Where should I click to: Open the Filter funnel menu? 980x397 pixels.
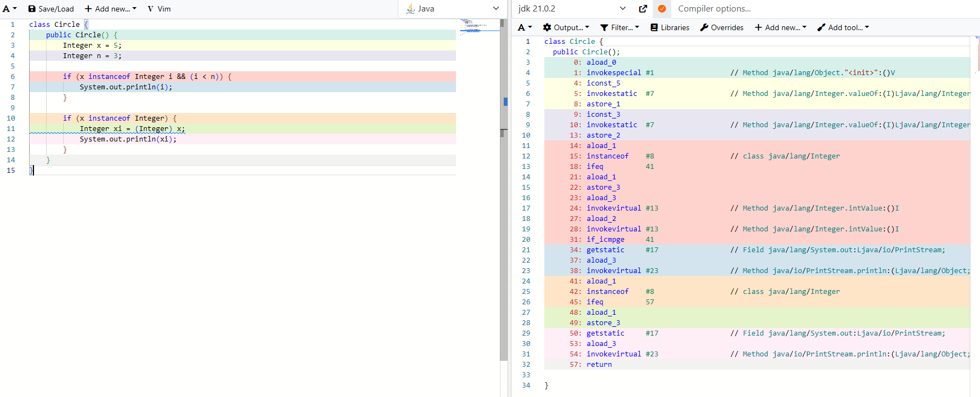click(x=619, y=27)
